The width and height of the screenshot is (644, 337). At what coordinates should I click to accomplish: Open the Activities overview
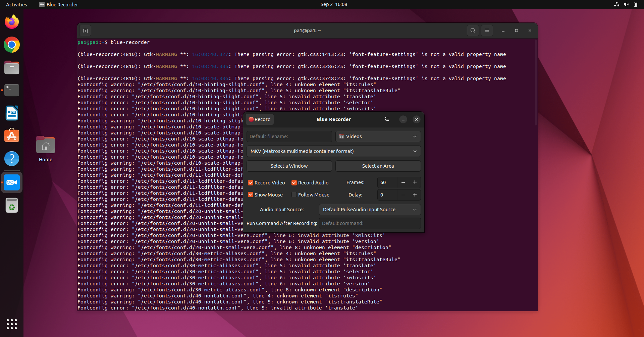click(16, 4)
